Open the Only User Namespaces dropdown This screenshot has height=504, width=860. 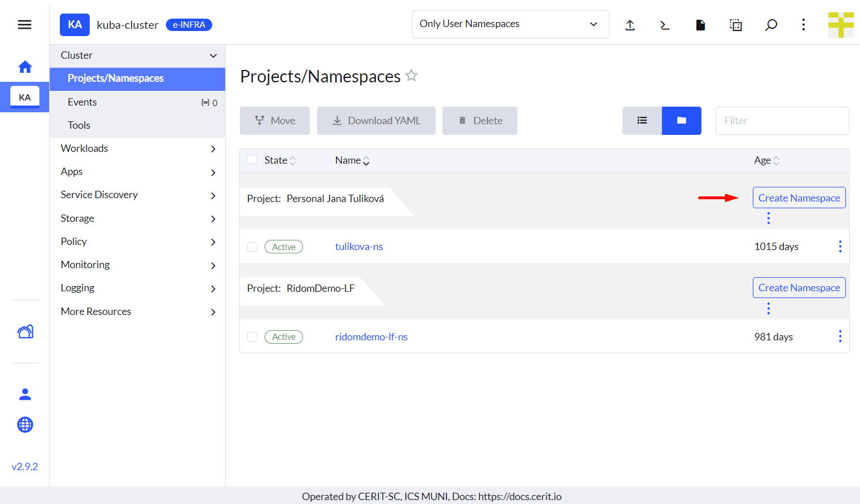coord(510,24)
